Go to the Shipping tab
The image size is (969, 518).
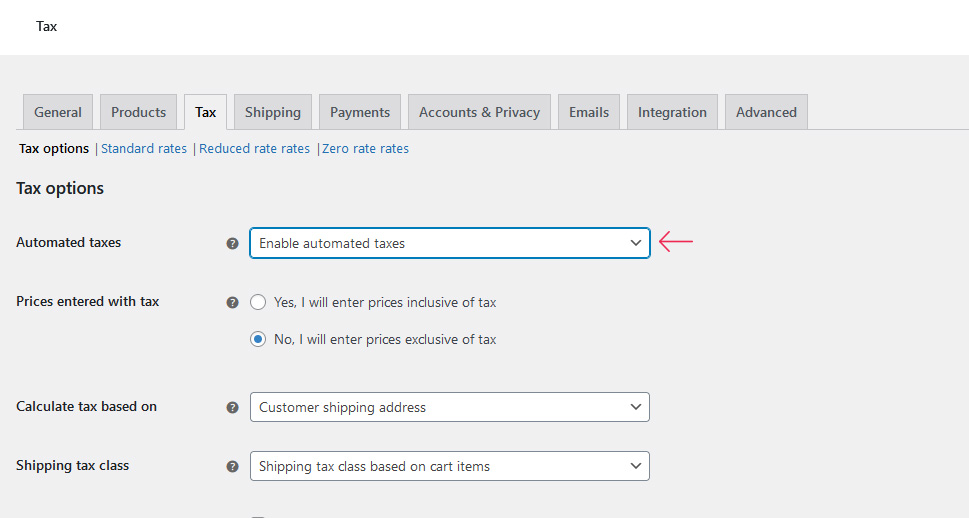pyautogui.click(x=273, y=112)
